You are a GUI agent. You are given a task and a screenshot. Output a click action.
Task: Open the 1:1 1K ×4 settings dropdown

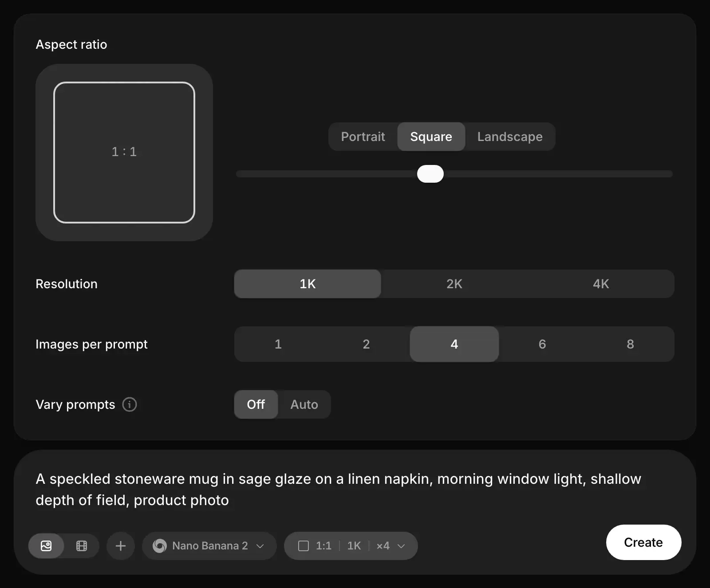click(x=351, y=546)
